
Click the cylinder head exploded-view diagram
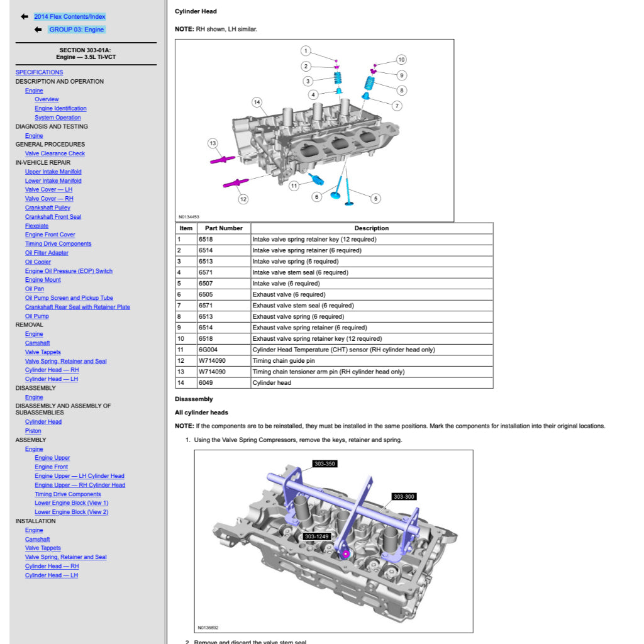314,130
